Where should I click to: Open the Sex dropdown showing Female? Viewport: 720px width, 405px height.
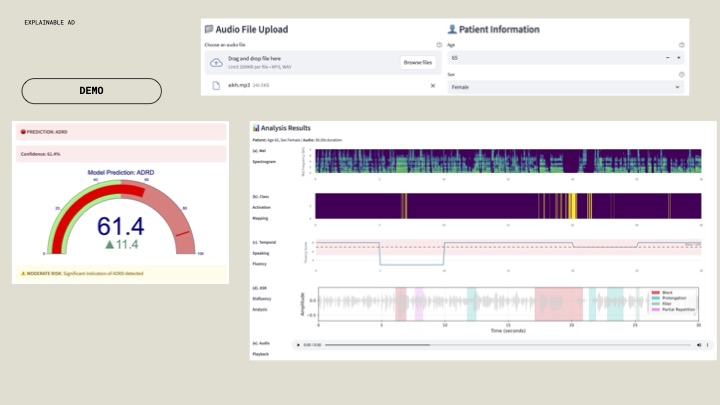point(565,87)
